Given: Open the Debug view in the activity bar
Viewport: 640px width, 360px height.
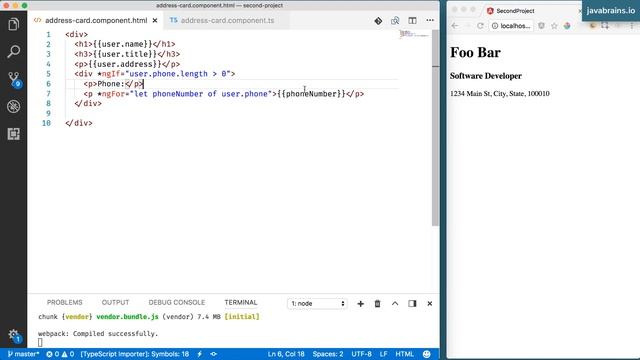Looking at the screenshot, I should pyautogui.click(x=13, y=107).
